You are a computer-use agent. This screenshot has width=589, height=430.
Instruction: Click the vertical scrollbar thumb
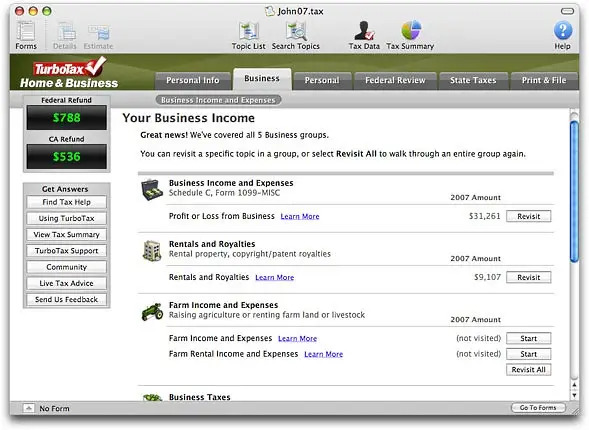coord(574,192)
